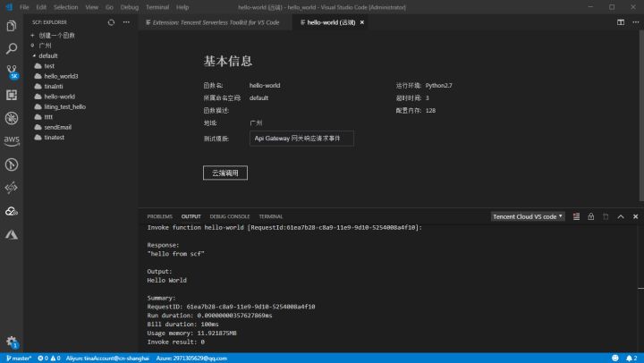The width and height of the screenshot is (644, 363).
Task: Open output log in editor icon
Action: click(x=606, y=216)
